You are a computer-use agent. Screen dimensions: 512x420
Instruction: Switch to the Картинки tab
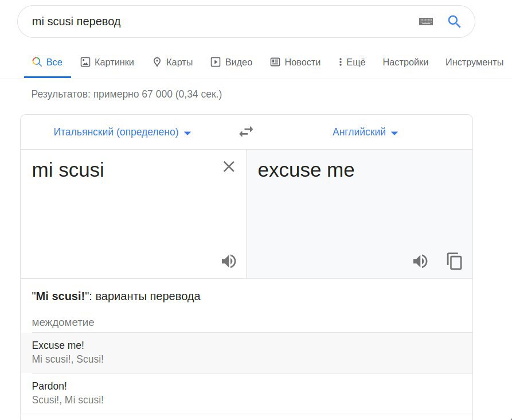pyautogui.click(x=107, y=62)
